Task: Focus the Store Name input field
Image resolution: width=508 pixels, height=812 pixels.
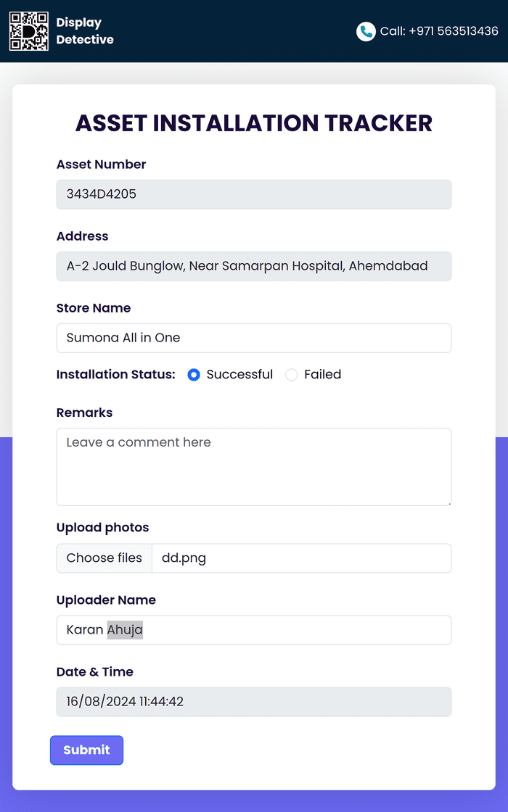Action: (254, 338)
